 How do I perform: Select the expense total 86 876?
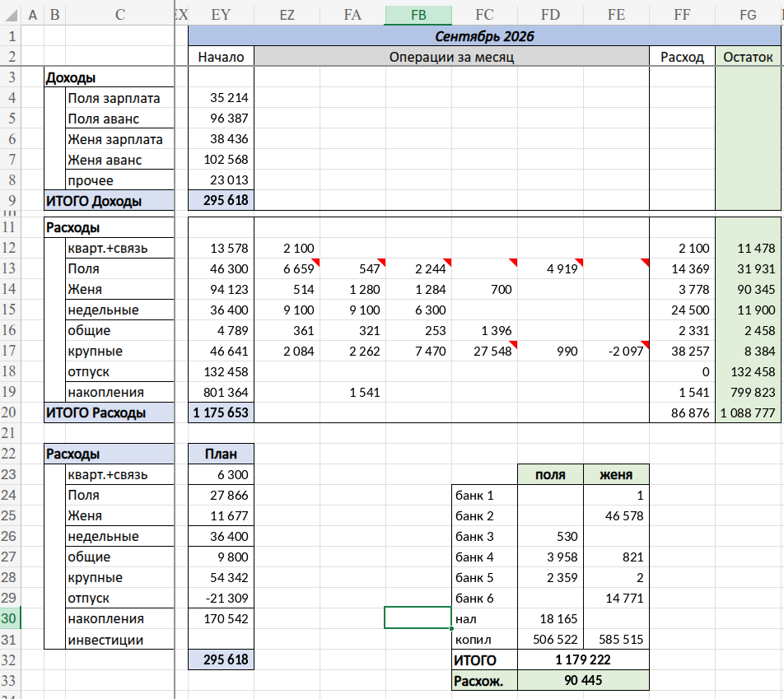pos(682,412)
